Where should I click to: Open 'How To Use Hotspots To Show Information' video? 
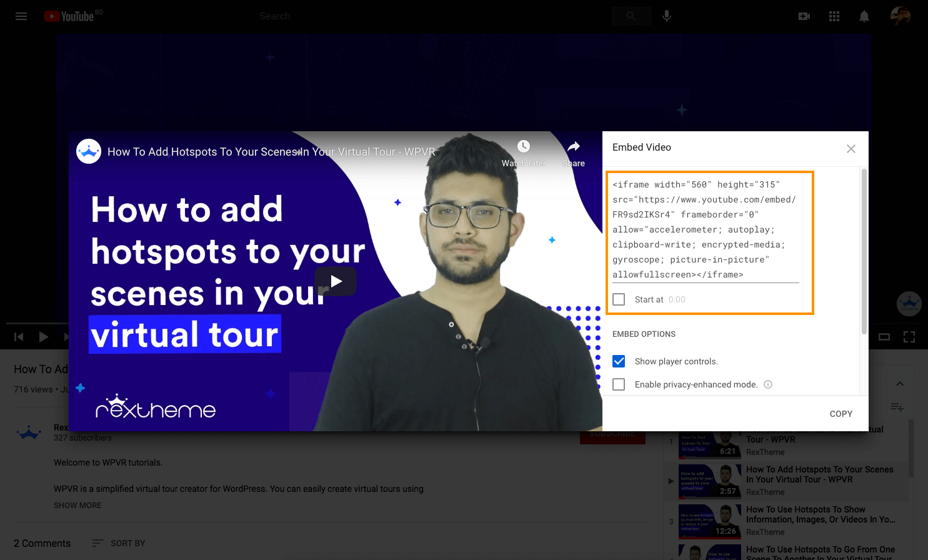pos(821,514)
